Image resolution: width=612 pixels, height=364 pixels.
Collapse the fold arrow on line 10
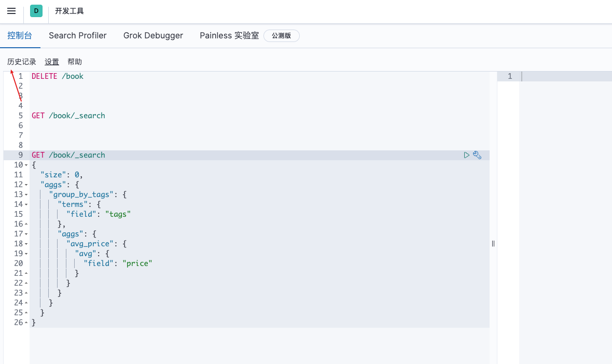click(x=26, y=165)
